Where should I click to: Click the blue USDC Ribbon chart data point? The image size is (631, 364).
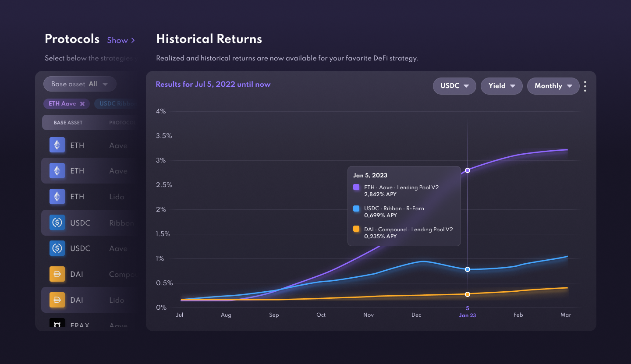point(468,269)
